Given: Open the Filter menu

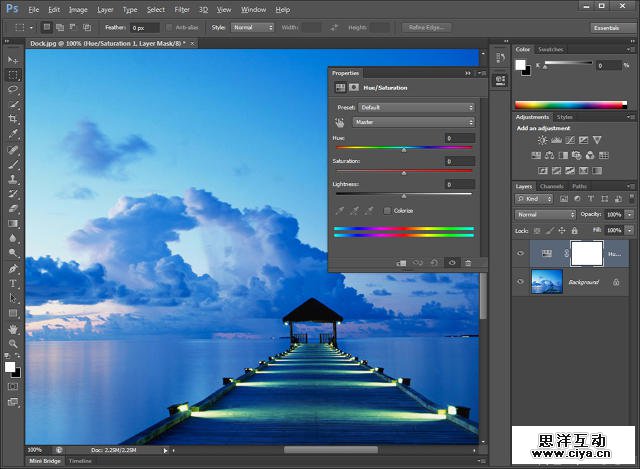Looking at the screenshot, I should coord(182,9).
